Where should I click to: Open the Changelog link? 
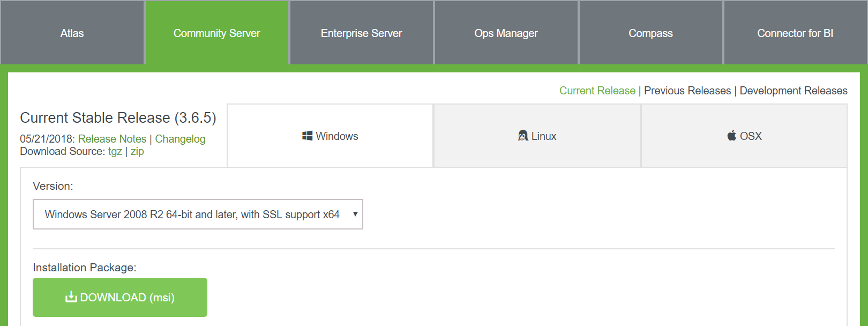click(180, 139)
